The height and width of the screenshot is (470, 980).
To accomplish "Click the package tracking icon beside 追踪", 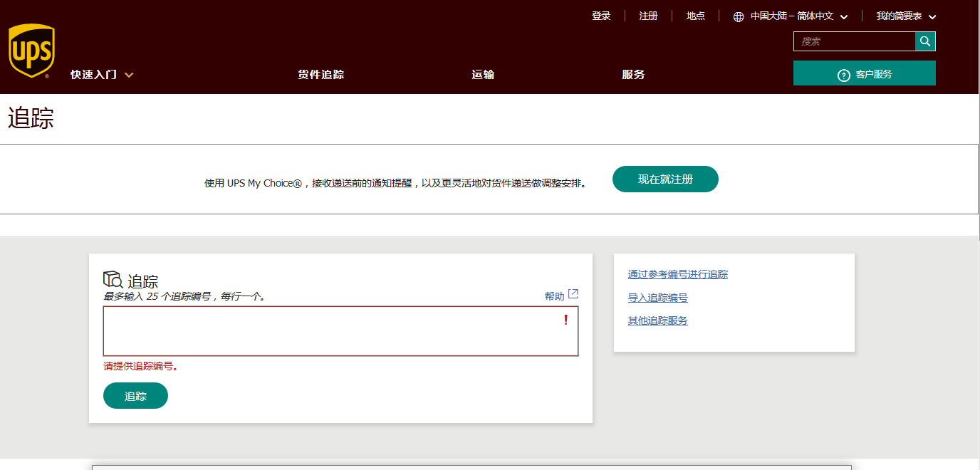I will [112, 278].
